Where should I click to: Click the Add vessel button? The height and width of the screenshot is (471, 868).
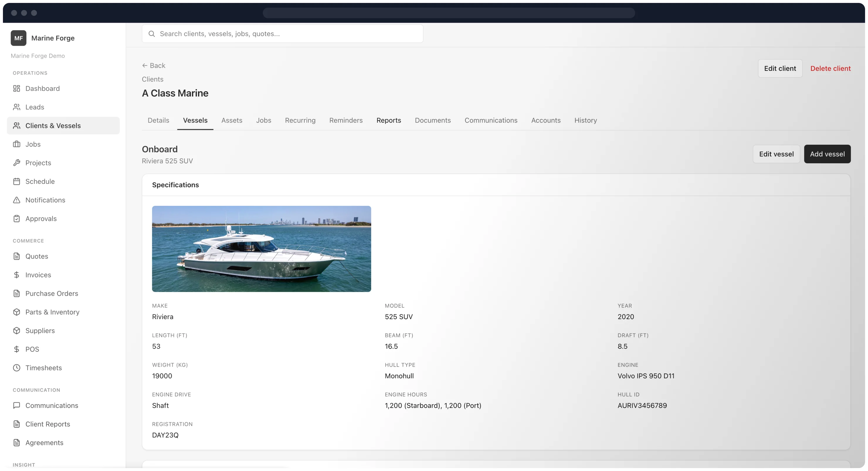[x=827, y=154]
